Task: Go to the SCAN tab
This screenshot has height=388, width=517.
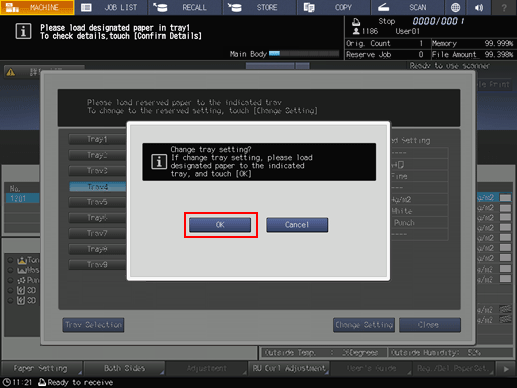Action: click(407, 7)
